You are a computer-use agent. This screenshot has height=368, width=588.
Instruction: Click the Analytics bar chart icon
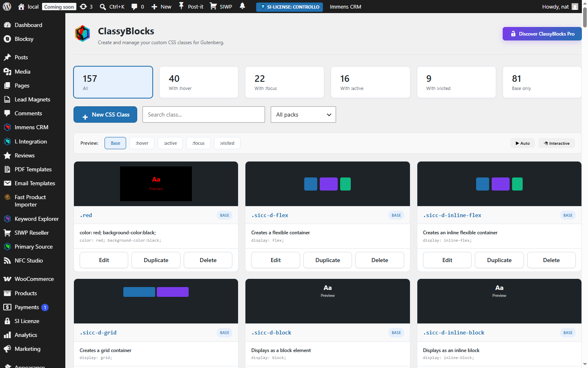(x=7, y=335)
